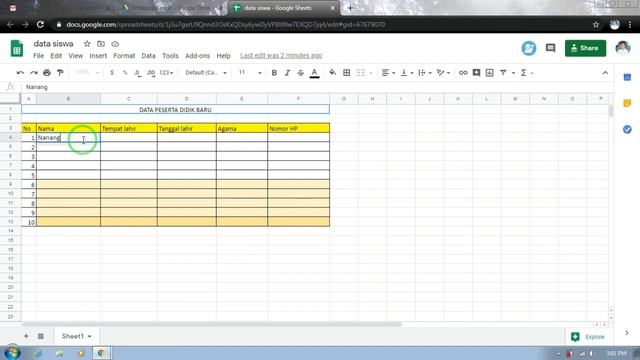
Task: Open the Insert menu
Action: (x=98, y=56)
